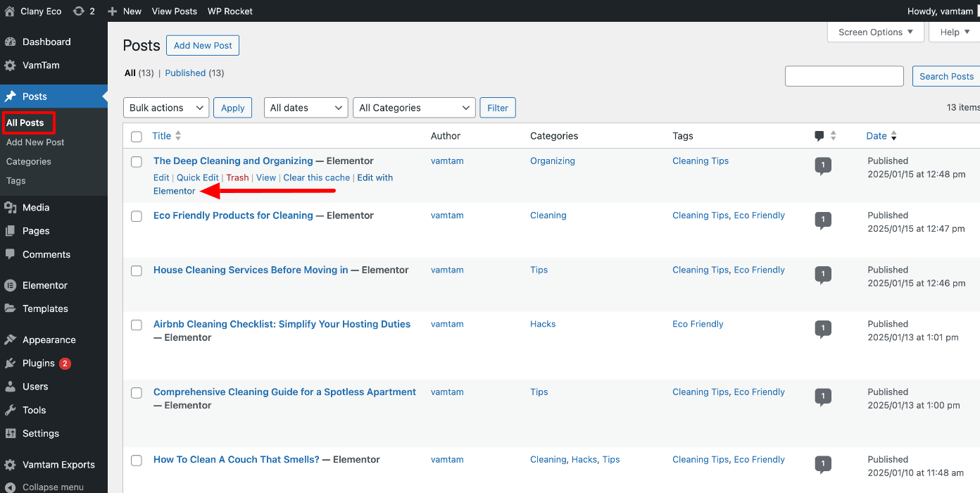Open Categories submenu under Posts
This screenshot has width=980, height=493.
tap(29, 161)
